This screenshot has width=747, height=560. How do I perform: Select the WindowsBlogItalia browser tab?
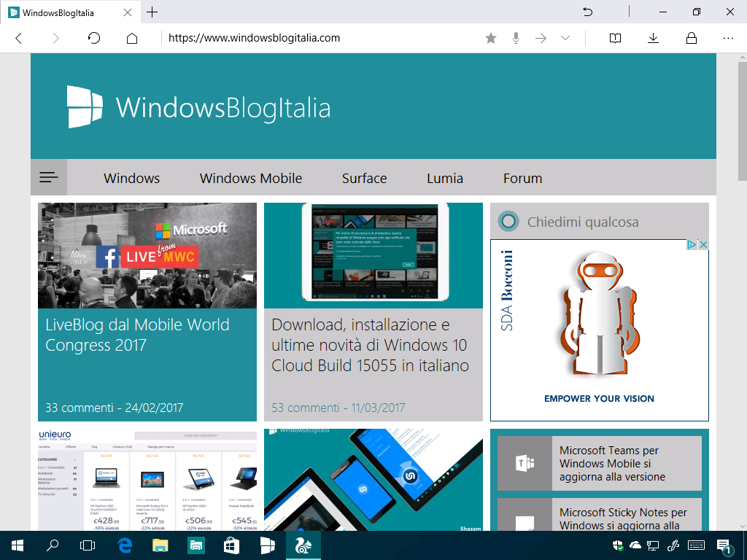click(71, 12)
